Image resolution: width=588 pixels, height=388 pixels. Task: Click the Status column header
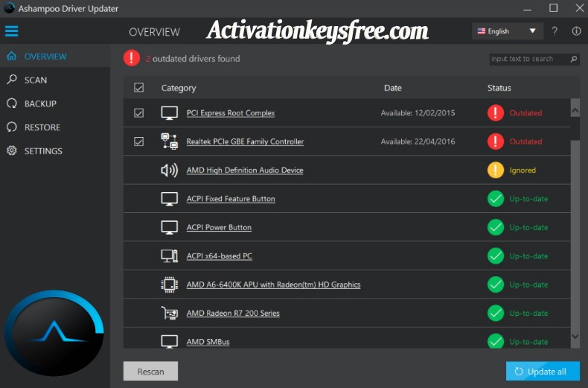pyautogui.click(x=499, y=88)
